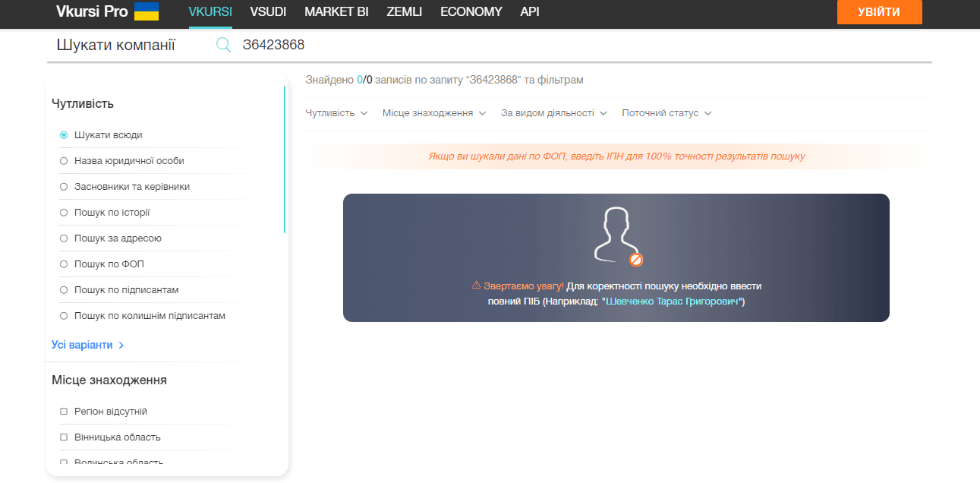Click the orange "УВІЙТИ" login button
The image size is (980, 483).
coord(879,12)
